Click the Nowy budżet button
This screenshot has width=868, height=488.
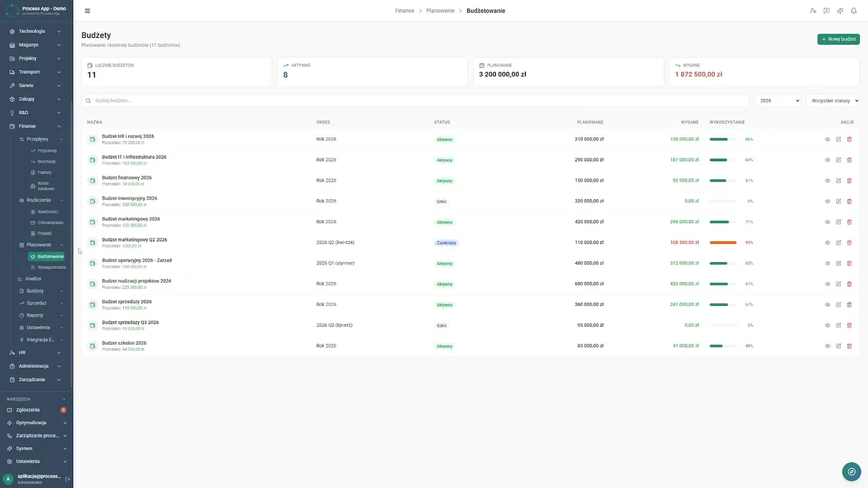point(838,39)
